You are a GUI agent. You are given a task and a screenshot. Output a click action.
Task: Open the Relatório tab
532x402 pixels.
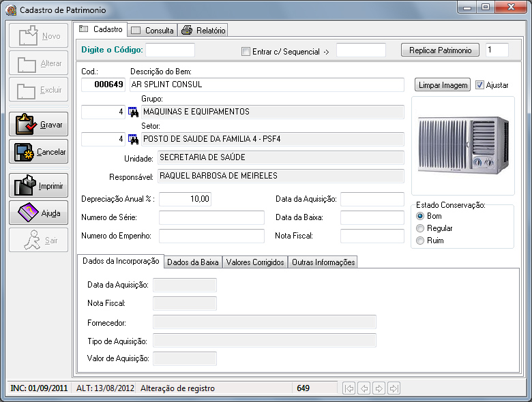(203, 30)
